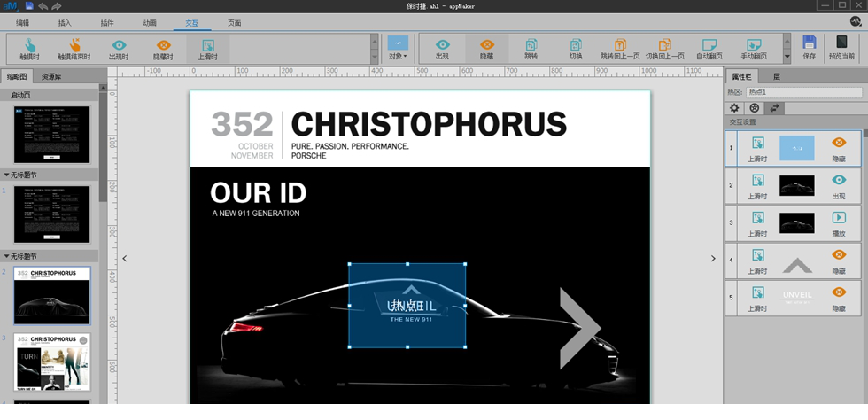Select page 2 thumbnail with car
Viewport: 868px width, 420px height.
(52, 295)
